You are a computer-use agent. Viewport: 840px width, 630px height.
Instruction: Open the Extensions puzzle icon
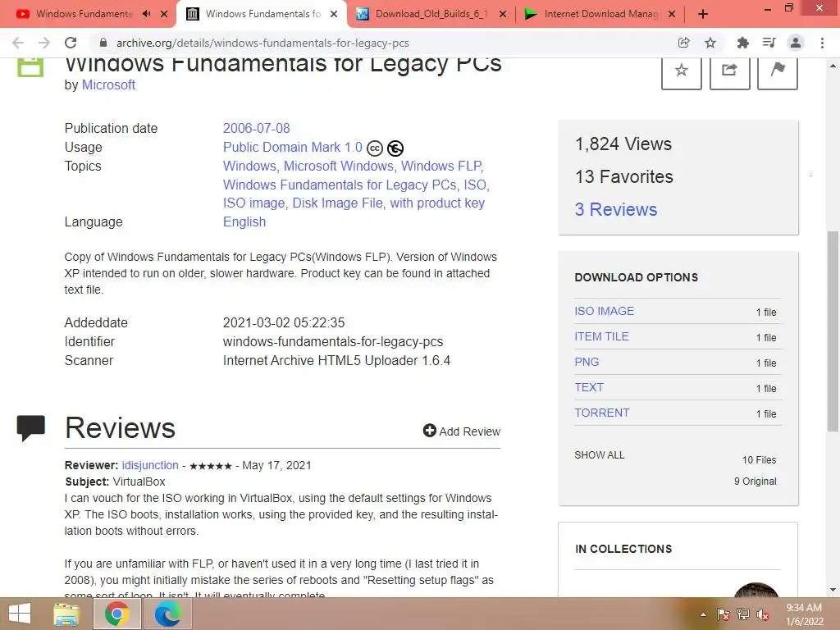click(742, 43)
